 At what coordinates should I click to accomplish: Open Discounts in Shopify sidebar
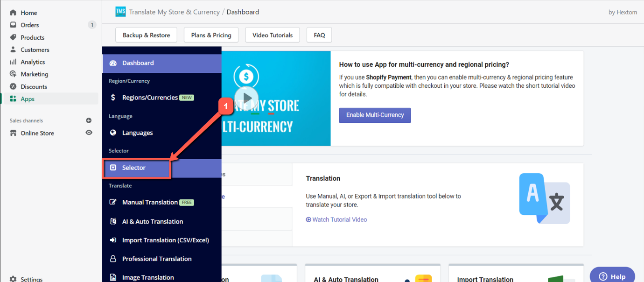(x=34, y=86)
